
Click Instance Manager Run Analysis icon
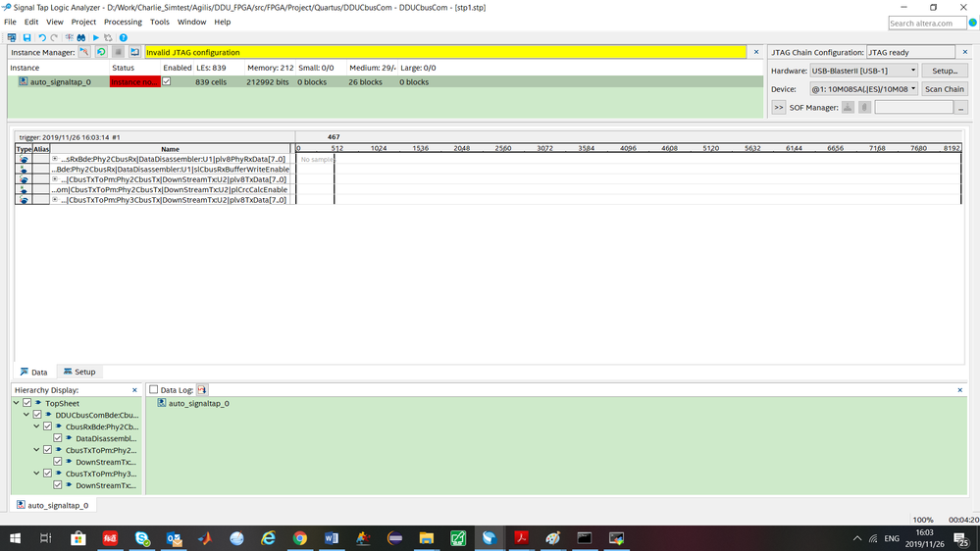(x=83, y=52)
